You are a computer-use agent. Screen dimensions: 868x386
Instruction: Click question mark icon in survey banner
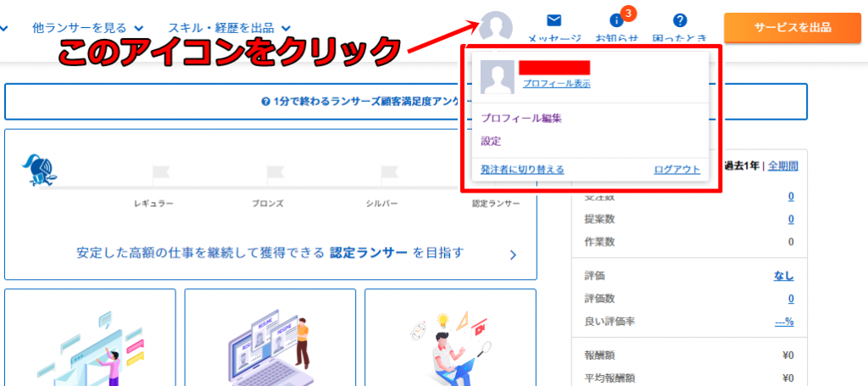click(x=265, y=101)
